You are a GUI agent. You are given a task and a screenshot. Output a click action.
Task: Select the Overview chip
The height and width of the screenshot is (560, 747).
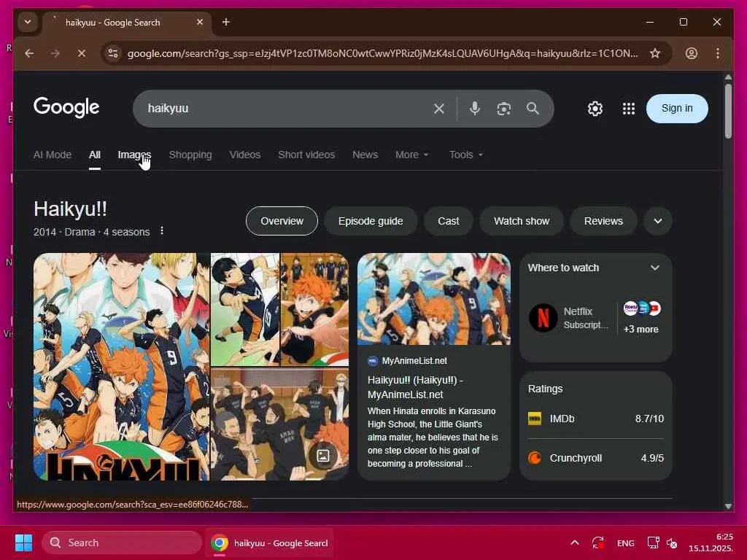(282, 221)
